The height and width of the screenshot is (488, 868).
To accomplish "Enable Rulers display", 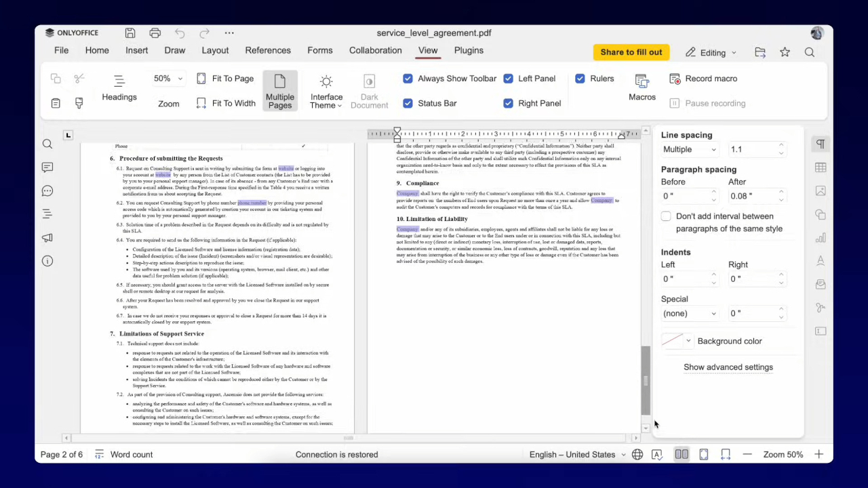I will coord(580,78).
